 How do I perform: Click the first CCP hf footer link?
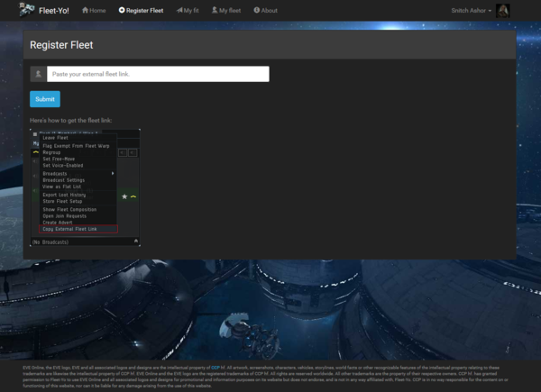(216, 368)
